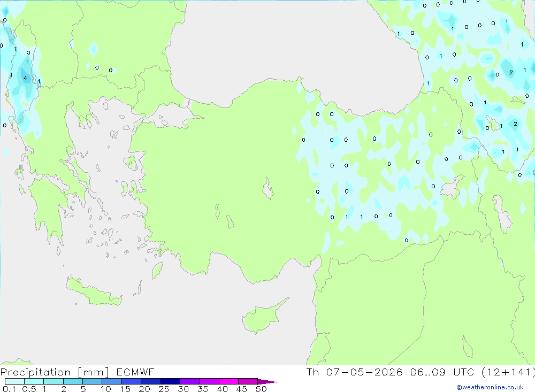Click the "06..09 UTC" time label
Screen dimensions: 535x392
click(x=442, y=372)
